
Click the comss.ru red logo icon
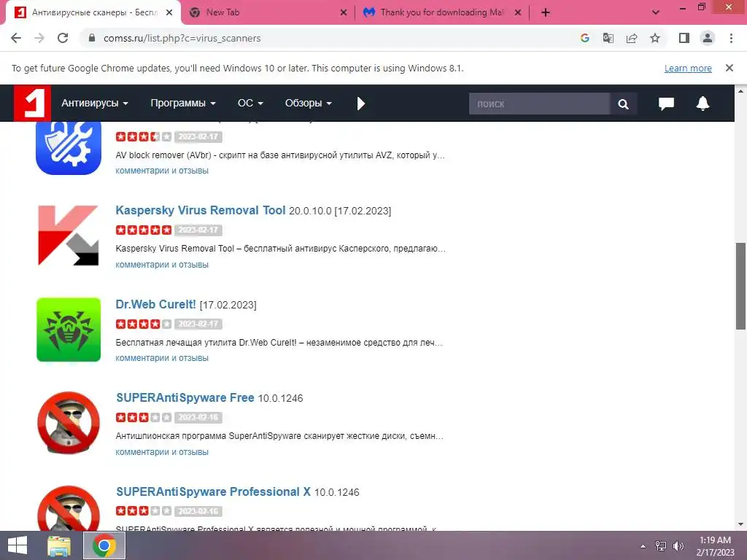(32, 103)
